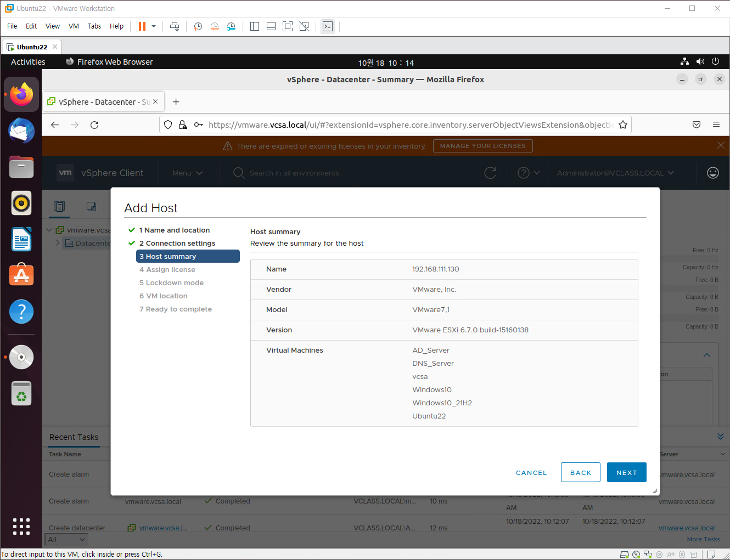
Task: Click the Firefox address bar URL
Action: tap(411, 125)
